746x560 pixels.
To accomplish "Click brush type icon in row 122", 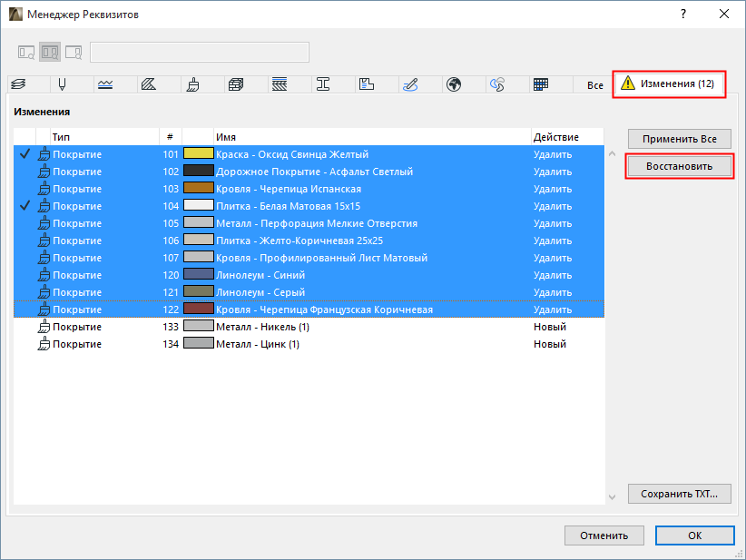I will pos(44,309).
